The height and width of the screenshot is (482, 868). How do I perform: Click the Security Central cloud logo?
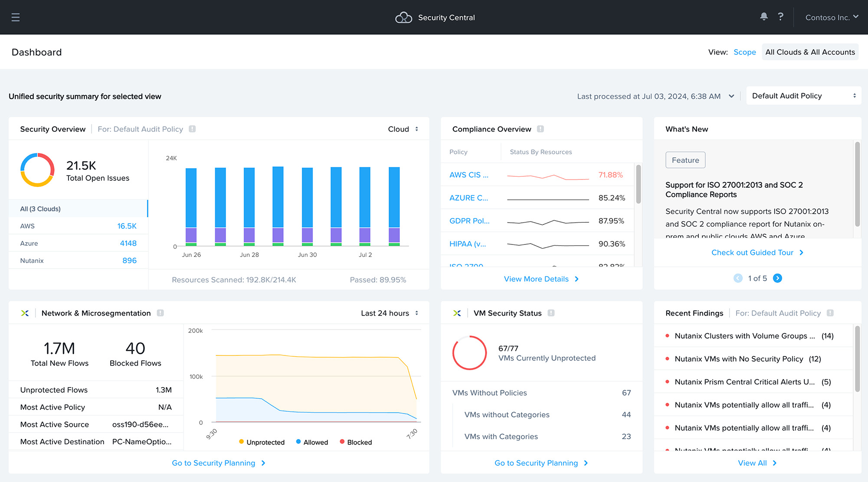(x=403, y=17)
